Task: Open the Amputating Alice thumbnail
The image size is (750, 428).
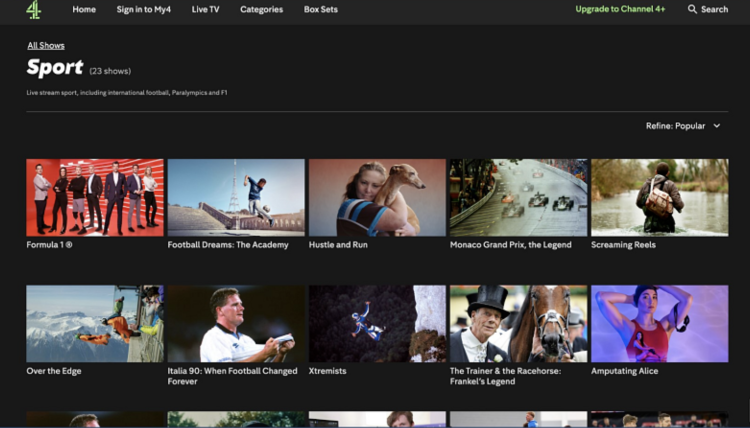Action: [660, 324]
